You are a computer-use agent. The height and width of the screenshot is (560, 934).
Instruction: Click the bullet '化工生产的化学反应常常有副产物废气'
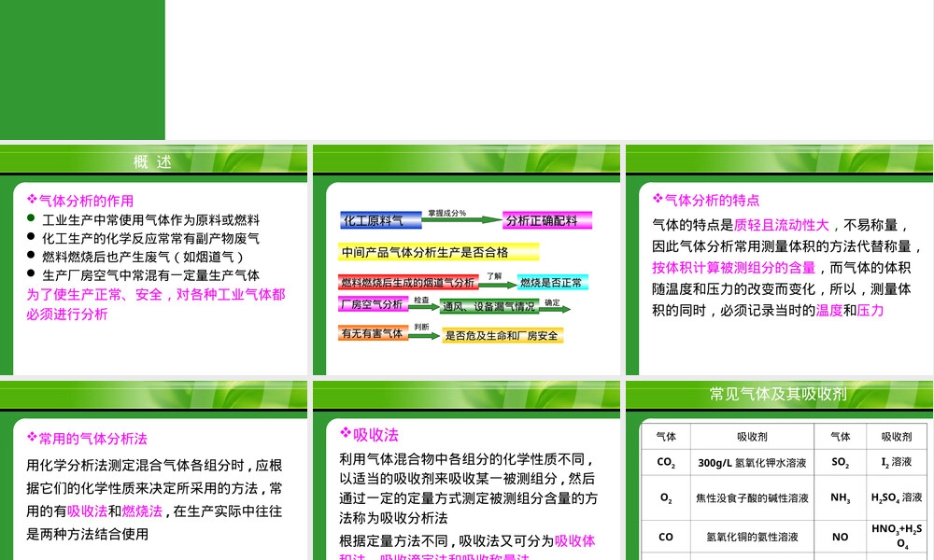[x=150, y=239]
